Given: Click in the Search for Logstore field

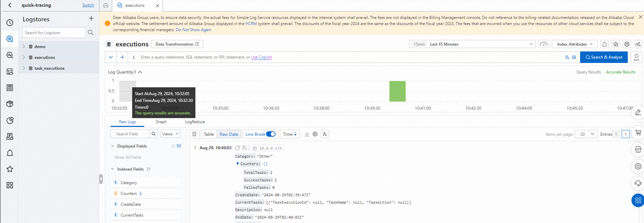Looking at the screenshot, I should pyautogui.click(x=54, y=32).
